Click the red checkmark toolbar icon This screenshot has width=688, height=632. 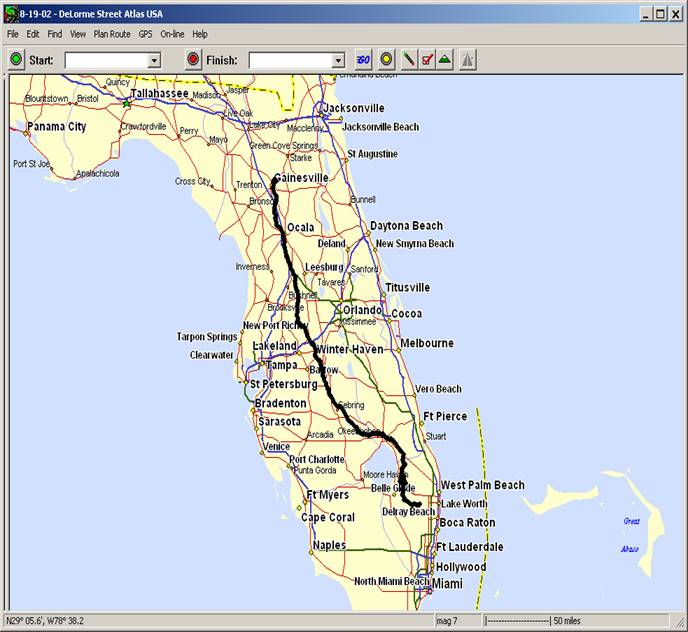(x=427, y=60)
